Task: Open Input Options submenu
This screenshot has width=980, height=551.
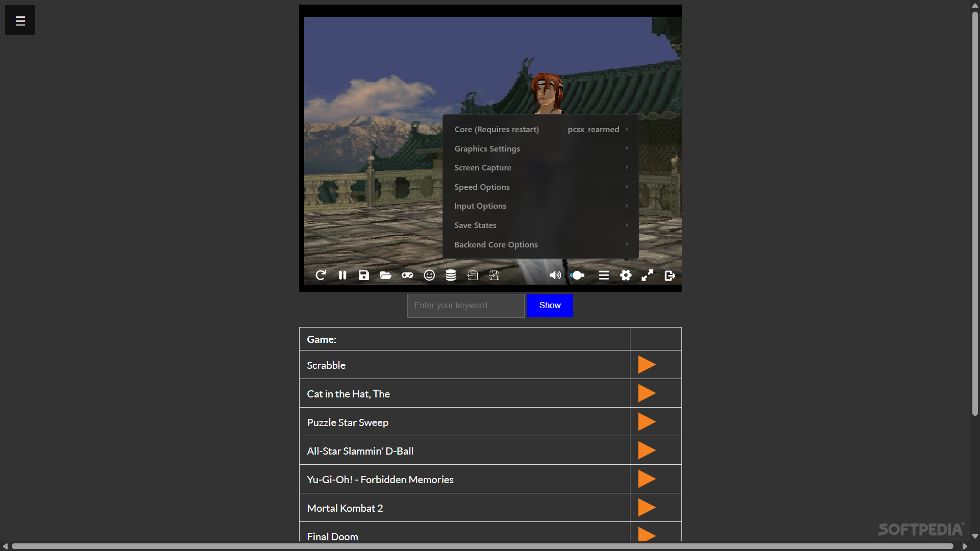Action: tap(541, 206)
